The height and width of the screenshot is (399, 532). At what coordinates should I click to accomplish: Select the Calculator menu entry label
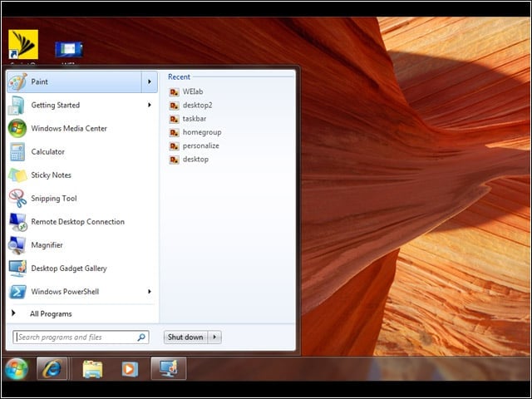click(48, 151)
